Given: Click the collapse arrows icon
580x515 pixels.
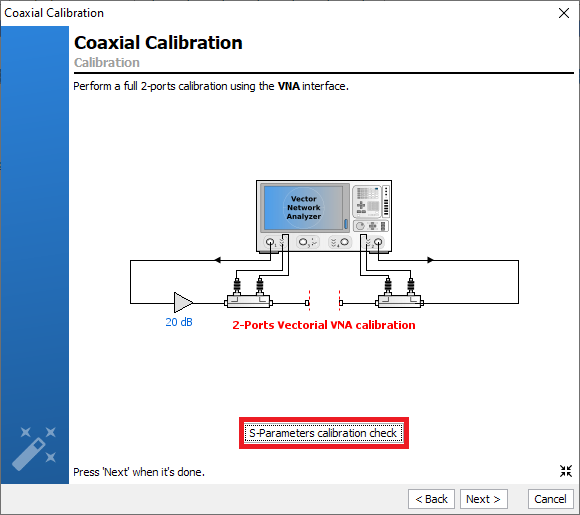Looking at the screenshot, I should point(566,471).
